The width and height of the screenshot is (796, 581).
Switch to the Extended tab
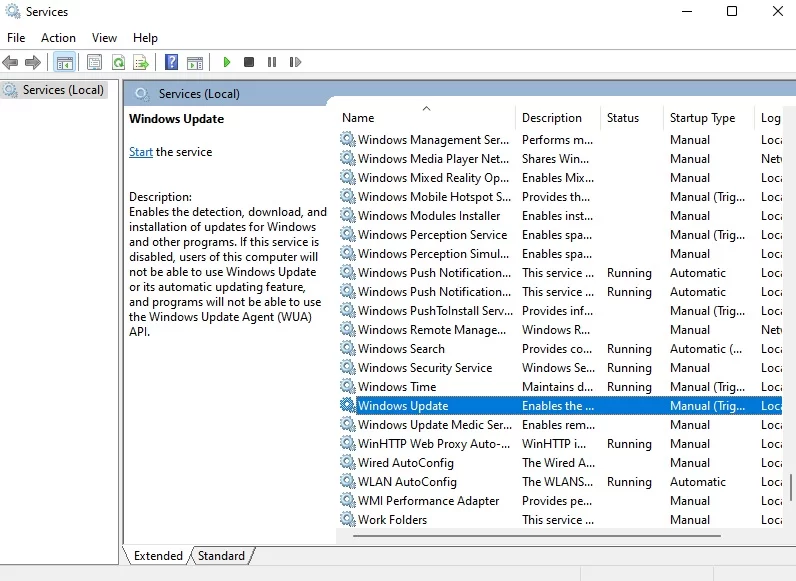coord(158,556)
